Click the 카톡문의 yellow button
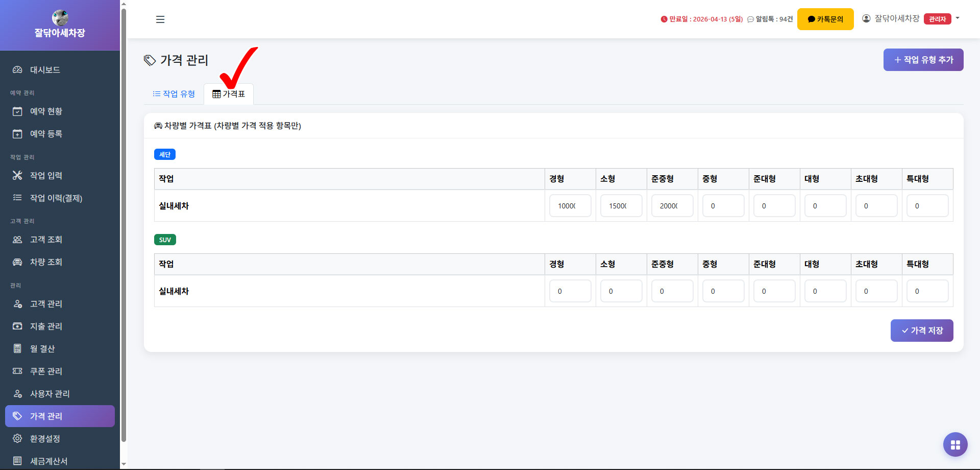980x470 pixels. coord(825,19)
